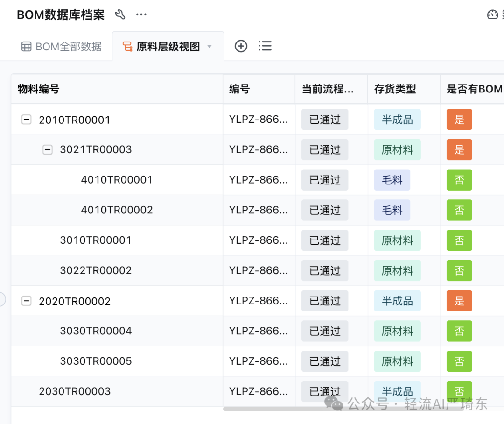Click the hierarchy icon before 原料层级视图

tap(126, 46)
